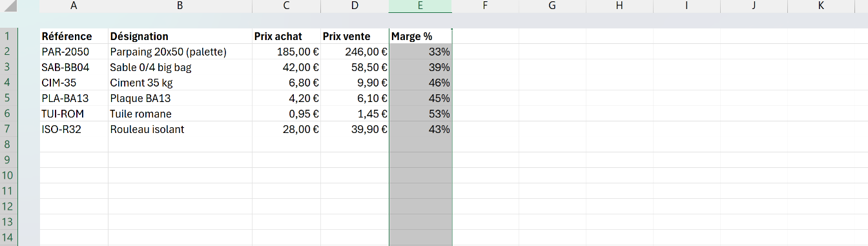This screenshot has height=246, width=868.
Task: Select row 2 header
Action: click(x=9, y=52)
